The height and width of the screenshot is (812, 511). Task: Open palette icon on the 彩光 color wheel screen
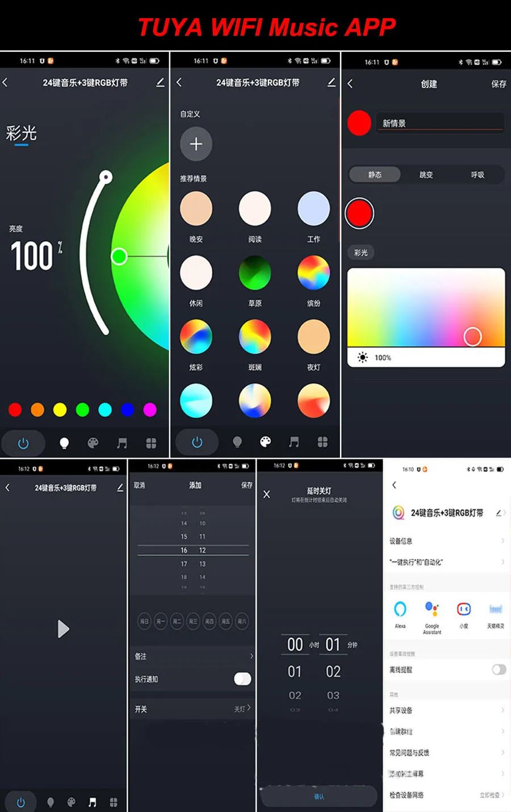click(93, 443)
